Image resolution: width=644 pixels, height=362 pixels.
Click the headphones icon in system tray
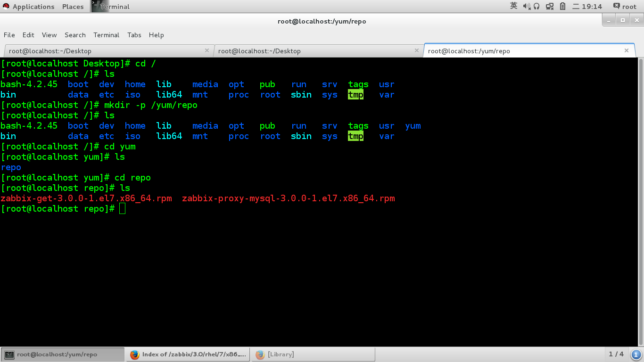(537, 6)
